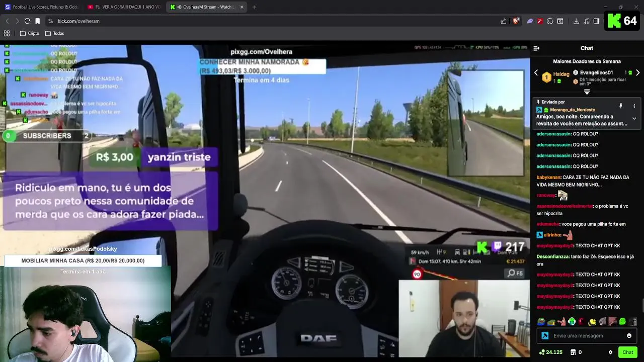Click the stream video player area
The height and width of the screenshot is (362, 644).
(265, 201)
